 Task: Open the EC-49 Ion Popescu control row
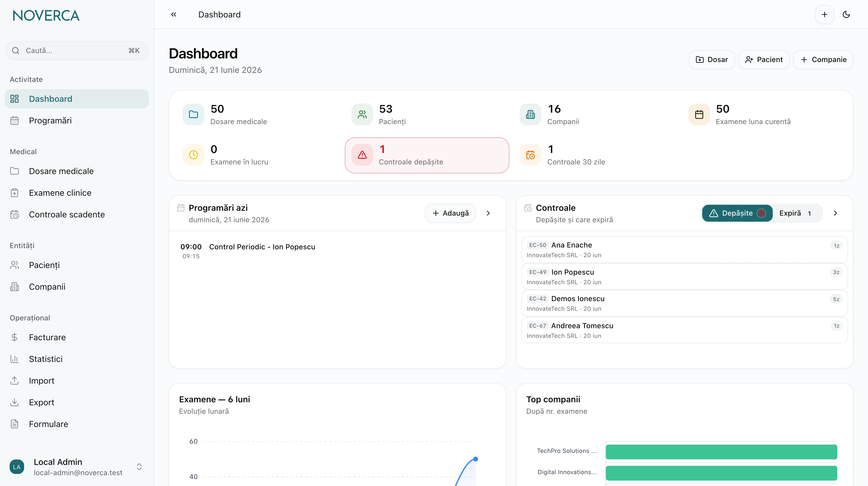point(684,277)
